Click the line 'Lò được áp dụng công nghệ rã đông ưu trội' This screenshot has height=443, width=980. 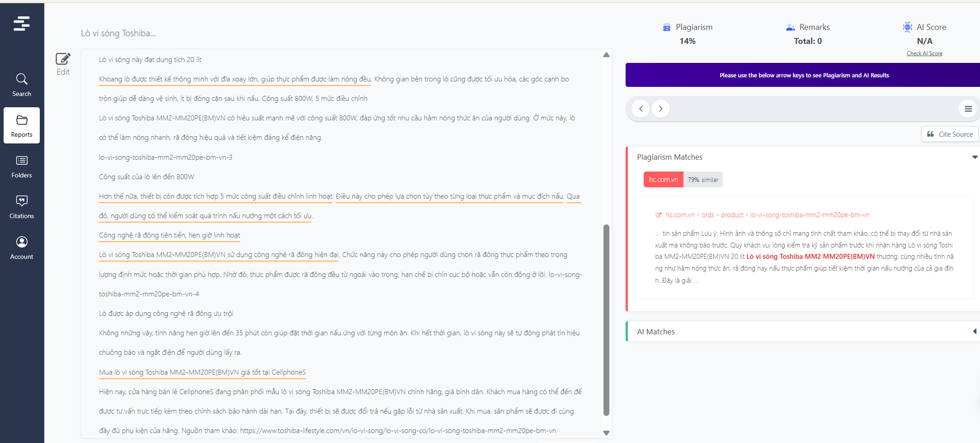coord(166,314)
